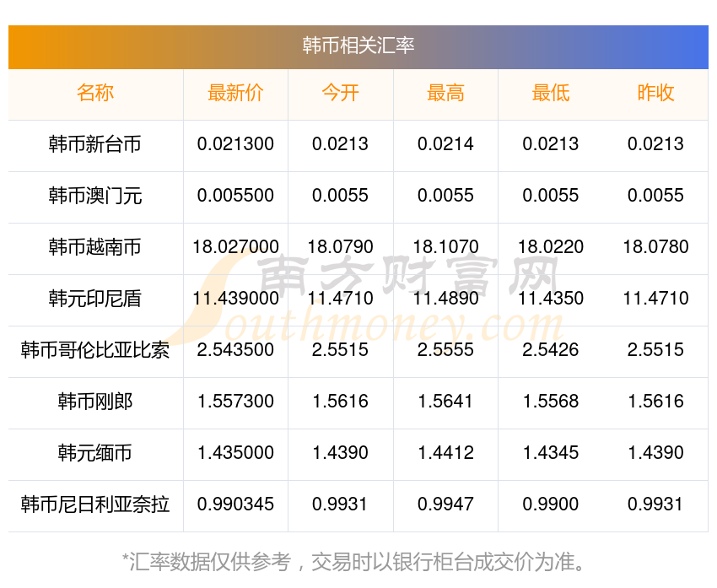Click the 昨收 column header
Image resolution: width=717 pixels, height=588 pixels.
655,93
